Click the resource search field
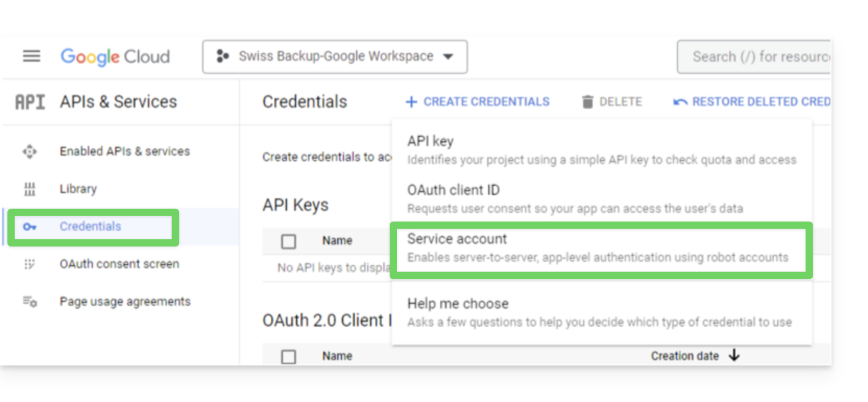The height and width of the screenshot is (402, 868). click(754, 57)
